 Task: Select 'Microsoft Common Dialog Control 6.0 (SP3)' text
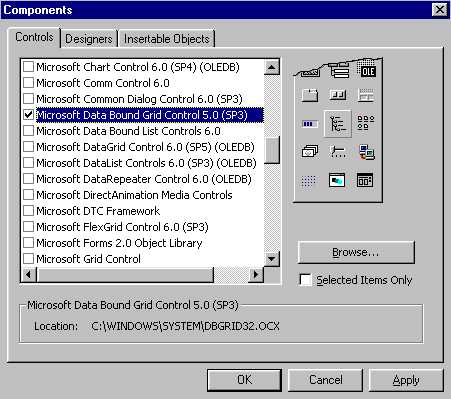[x=139, y=99]
